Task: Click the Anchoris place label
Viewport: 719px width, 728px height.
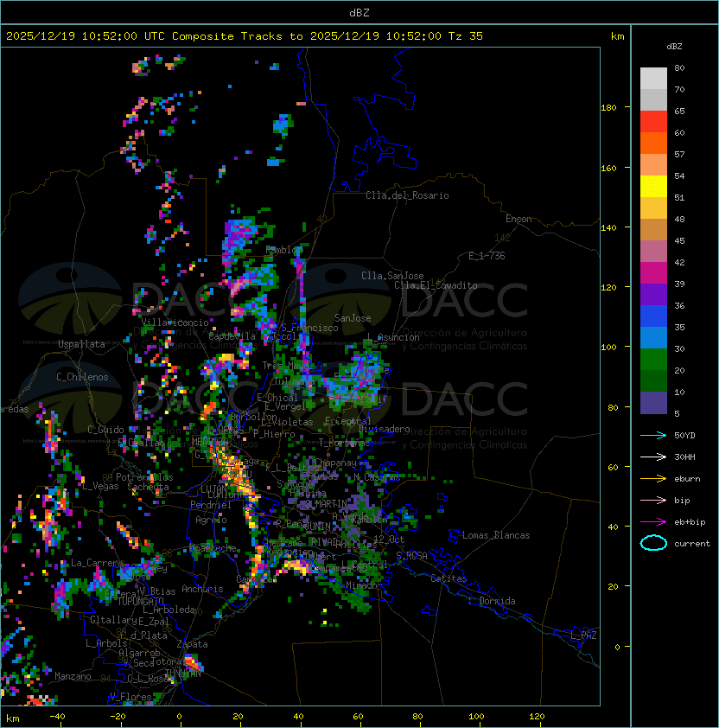Action: [202, 589]
